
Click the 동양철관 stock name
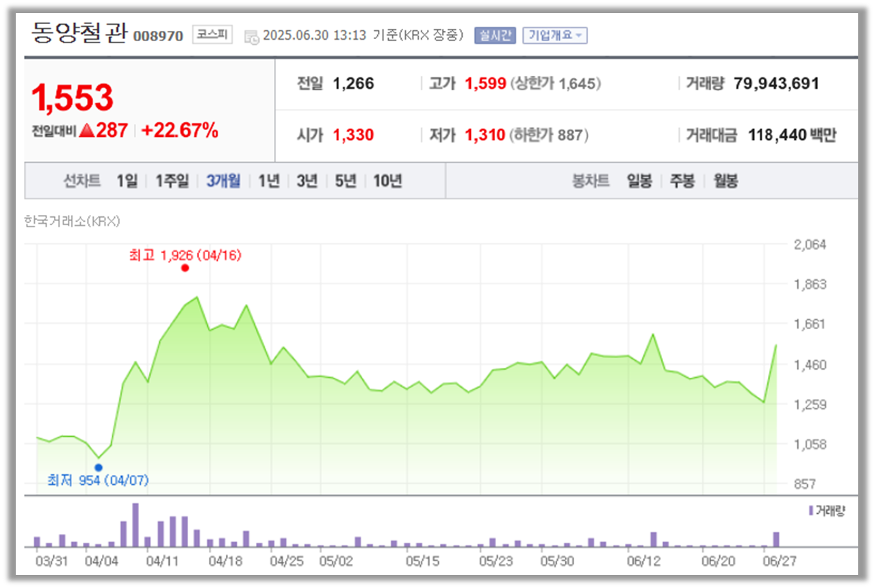79,34
